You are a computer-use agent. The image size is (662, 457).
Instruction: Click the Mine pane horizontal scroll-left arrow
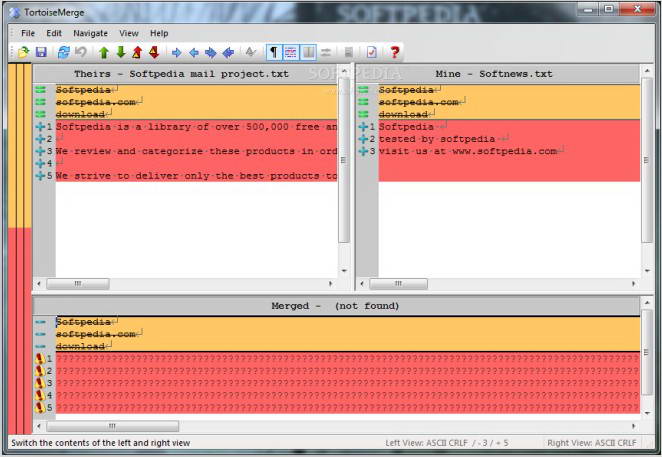(x=362, y=284)
